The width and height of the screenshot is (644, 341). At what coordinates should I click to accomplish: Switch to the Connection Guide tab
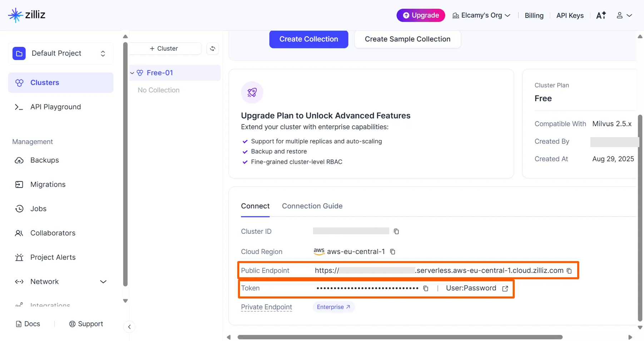[312, 206]
